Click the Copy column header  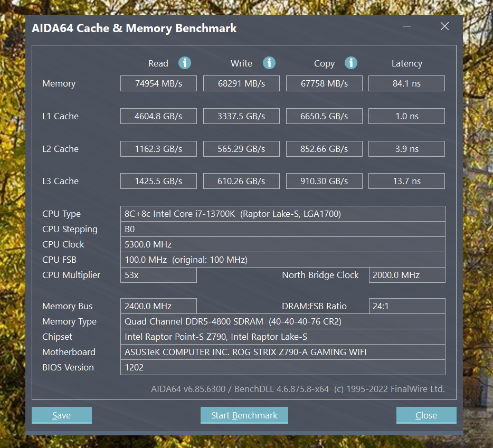click(x=324, y=64)
